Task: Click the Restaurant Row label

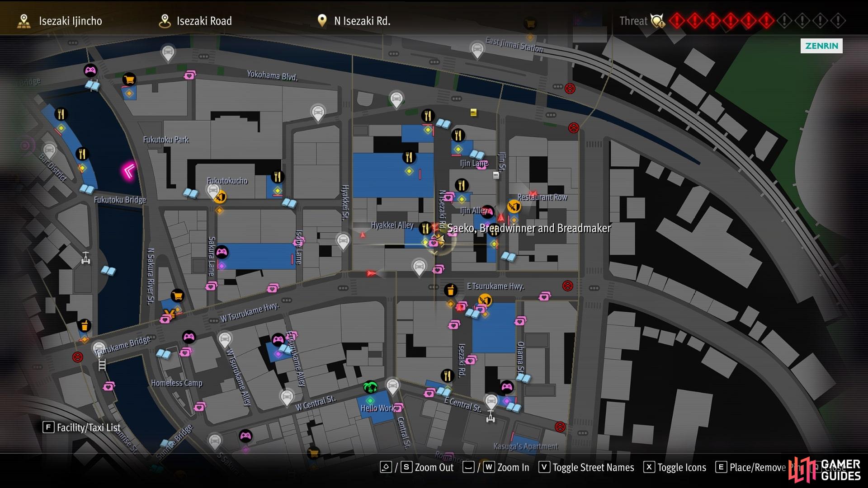Action: click(542, 197)
